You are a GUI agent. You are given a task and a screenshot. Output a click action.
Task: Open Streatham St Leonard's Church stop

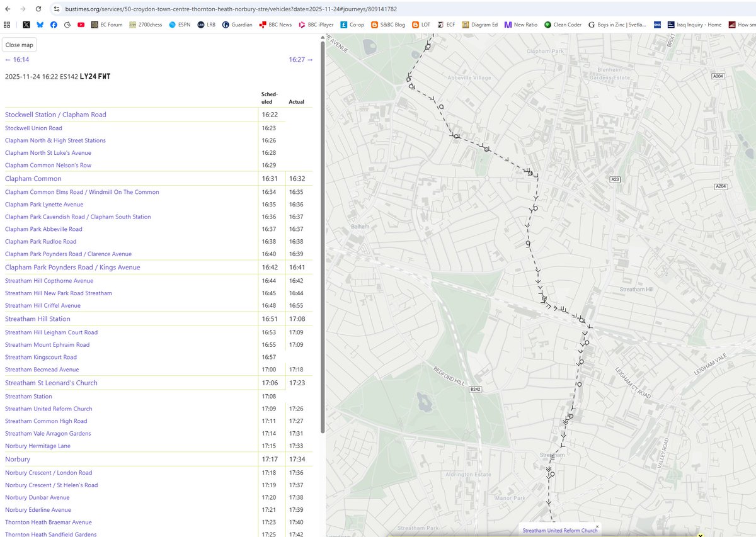(x=51, y=383)
